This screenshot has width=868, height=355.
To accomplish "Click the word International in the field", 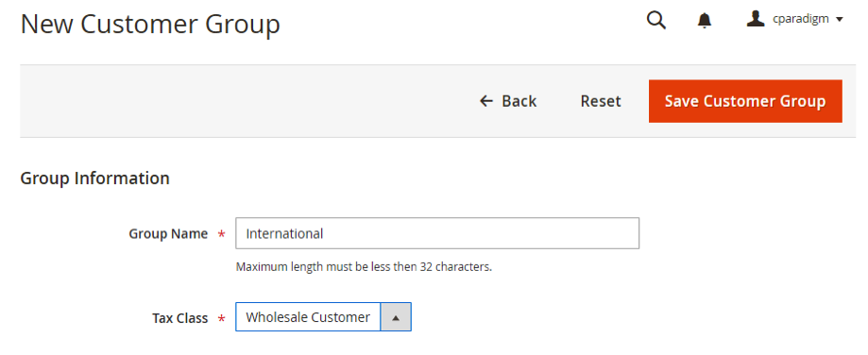I will 284,233.
